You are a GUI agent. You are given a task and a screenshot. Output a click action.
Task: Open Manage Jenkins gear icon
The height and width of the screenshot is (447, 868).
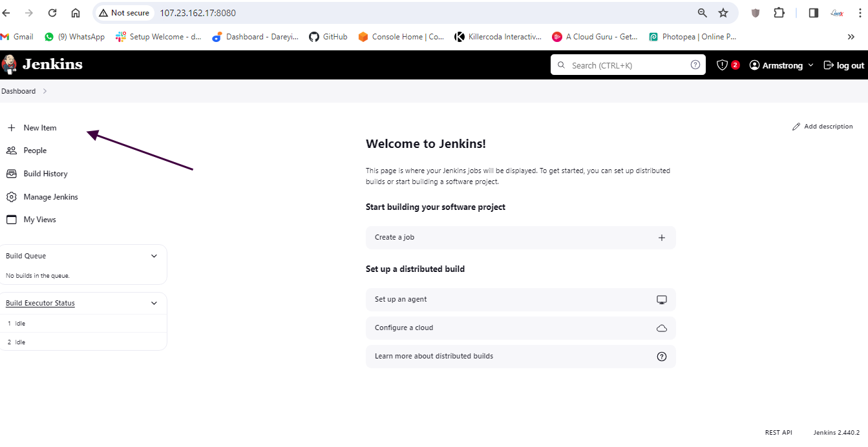(11, 197)
